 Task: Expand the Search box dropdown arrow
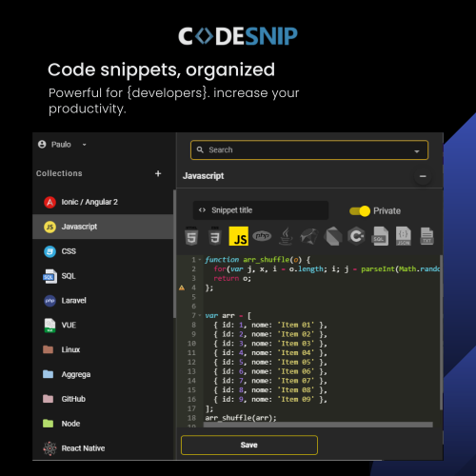(417, 151)
